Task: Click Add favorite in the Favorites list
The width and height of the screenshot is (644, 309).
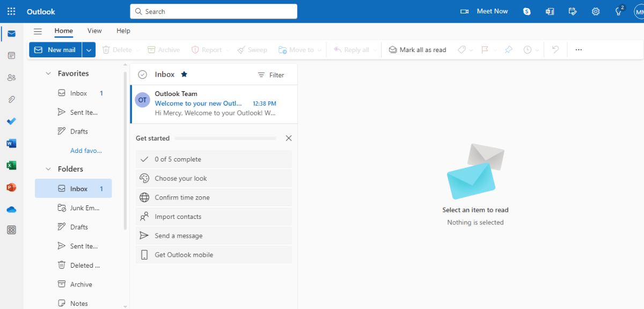Action: pos(86,150)
